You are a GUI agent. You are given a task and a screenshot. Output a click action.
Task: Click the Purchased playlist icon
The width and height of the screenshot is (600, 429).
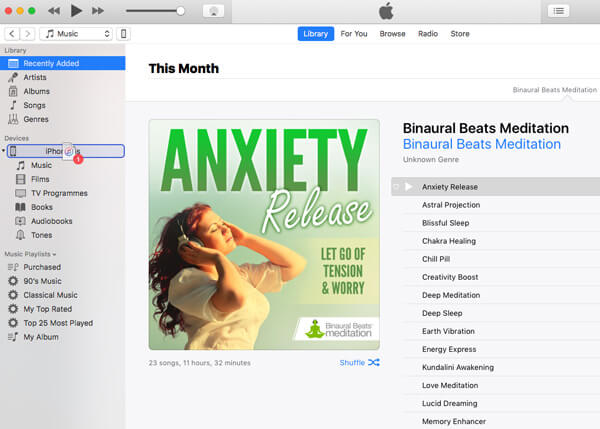13,267
